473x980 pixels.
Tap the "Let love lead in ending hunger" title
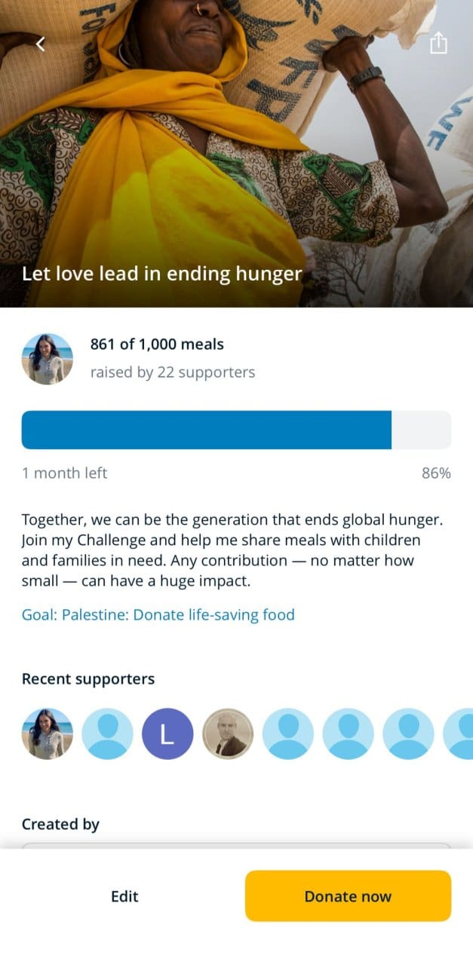coord(161,274)
